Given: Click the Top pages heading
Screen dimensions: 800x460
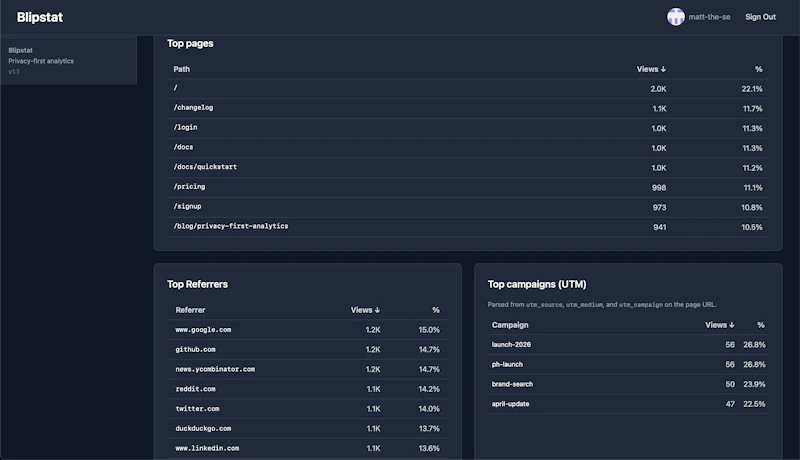Looking at the screenshot, I should 190,44.
